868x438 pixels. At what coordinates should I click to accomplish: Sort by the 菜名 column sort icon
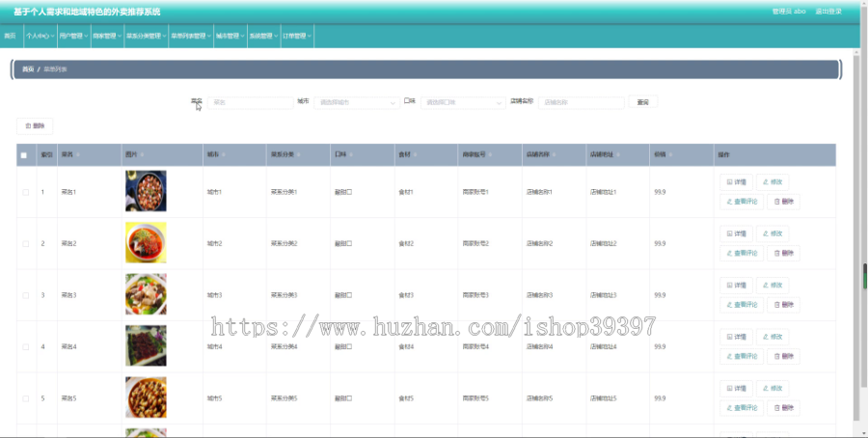pos(78,155)
